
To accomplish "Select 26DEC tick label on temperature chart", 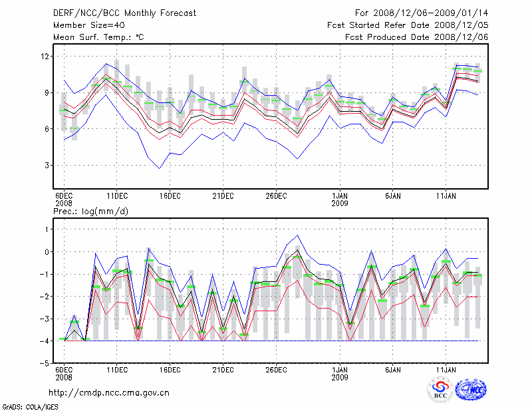I will (276, 196).
